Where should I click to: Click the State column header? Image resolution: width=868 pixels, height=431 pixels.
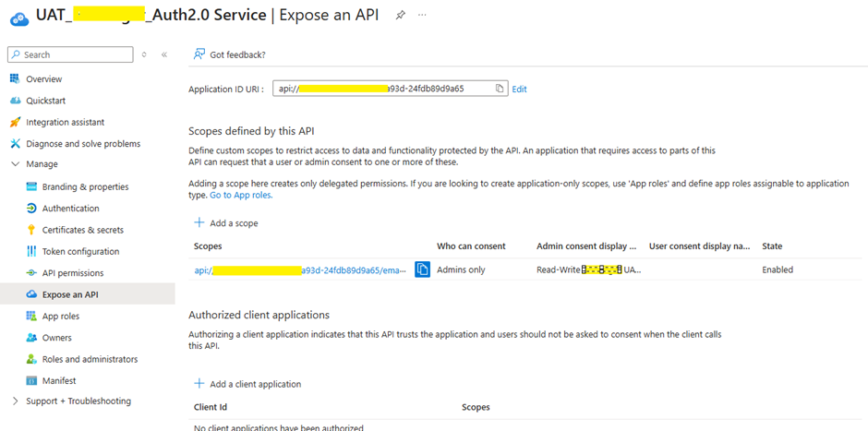point(772,246)
